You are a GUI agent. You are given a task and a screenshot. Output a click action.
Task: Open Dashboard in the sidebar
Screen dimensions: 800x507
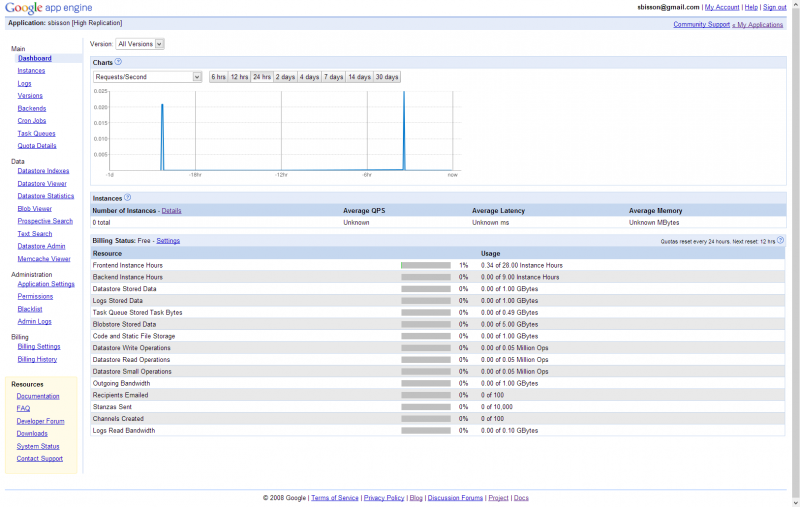pyautogui.click(x=35, y=58)
